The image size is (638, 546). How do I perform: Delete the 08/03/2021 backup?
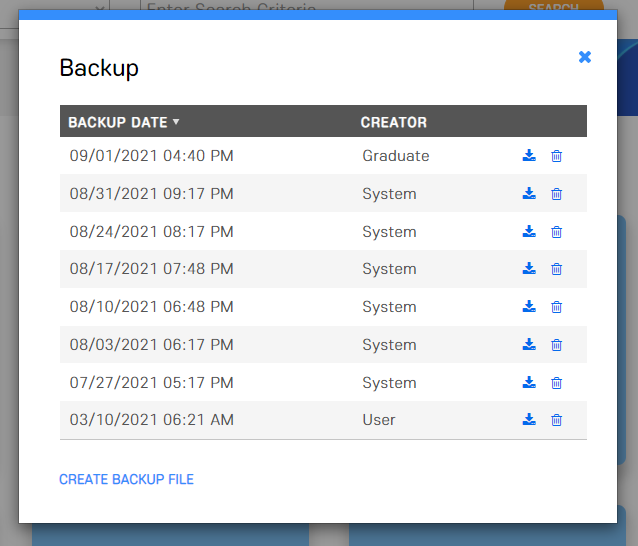(557, 345)
